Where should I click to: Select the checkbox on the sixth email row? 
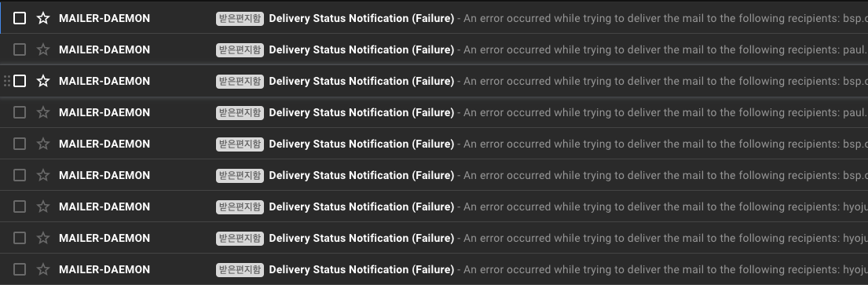pyautogui.click(x=20, y=175)
